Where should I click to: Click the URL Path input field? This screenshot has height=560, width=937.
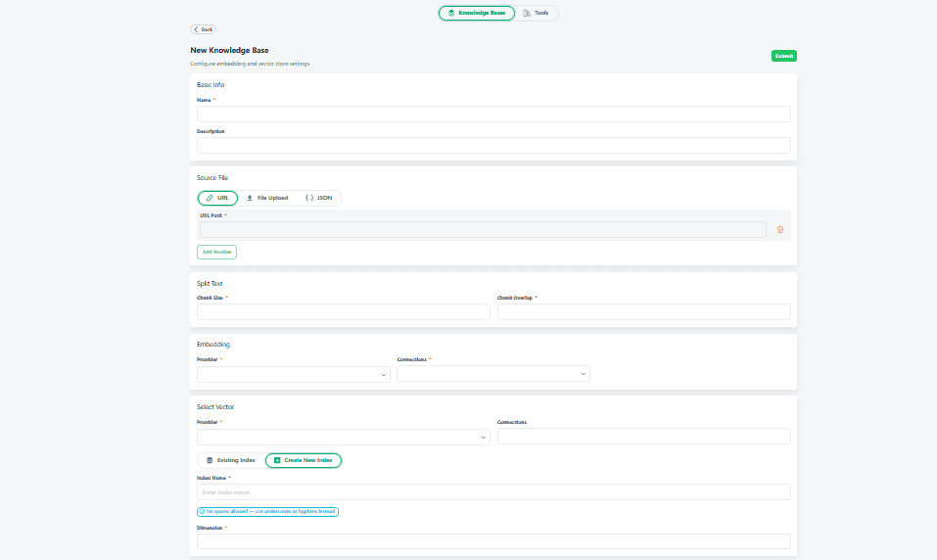pyautogui.click(x=483, y=229)
